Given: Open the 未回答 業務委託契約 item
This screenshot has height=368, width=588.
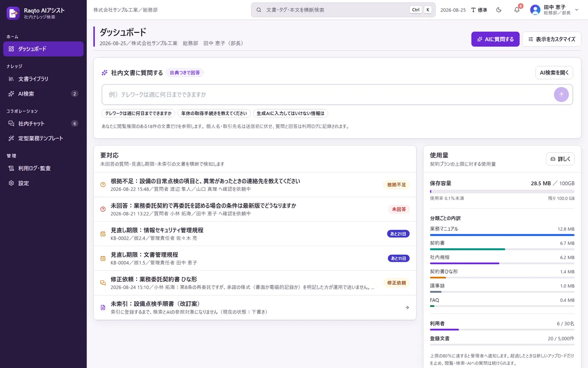Looking at the screenshot, I should coord(255,209).
